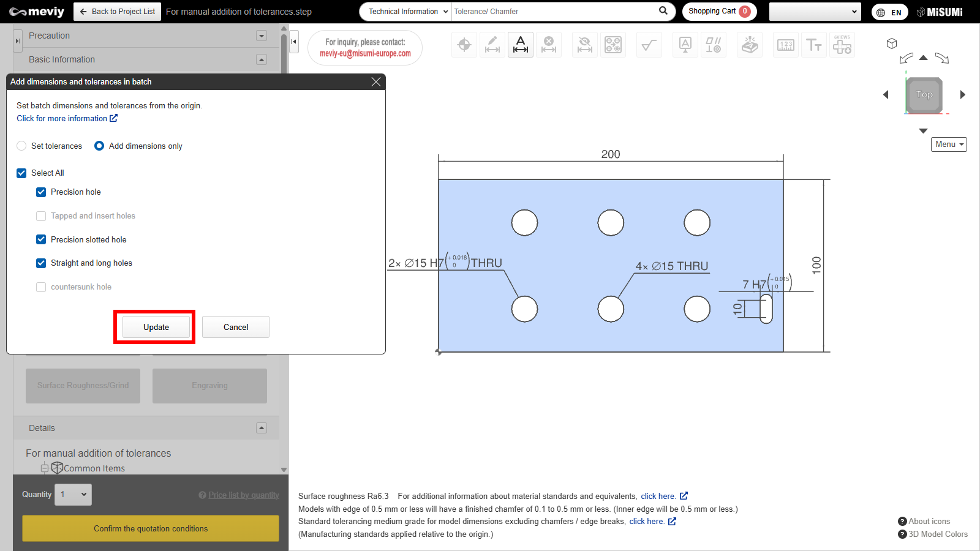
Task: Open the 6 Views download tool
Action: pyautogui.click(x=842, y=45)
